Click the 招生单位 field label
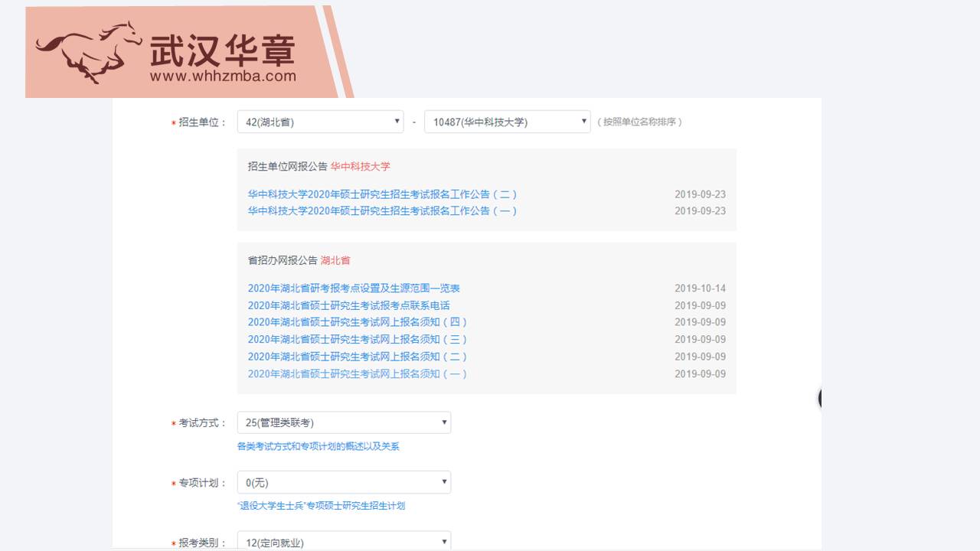Image resolution: width=980 pixels, height=551 pixels. tap(202, 122)
